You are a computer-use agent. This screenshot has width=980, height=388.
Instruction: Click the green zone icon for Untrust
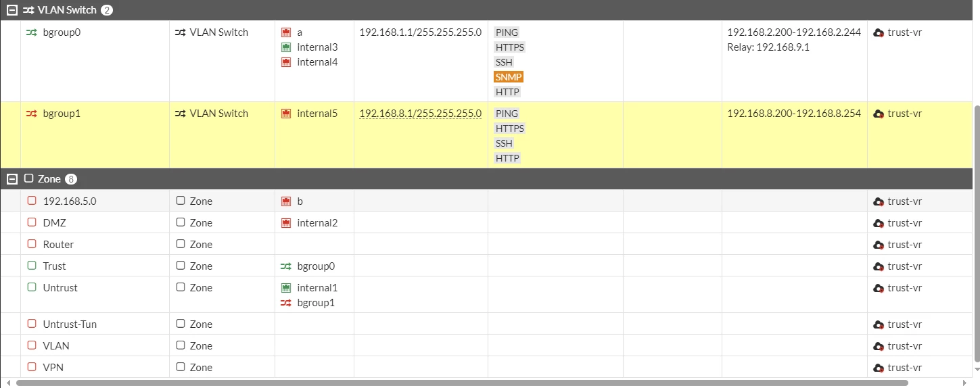(x=31, y=287)
